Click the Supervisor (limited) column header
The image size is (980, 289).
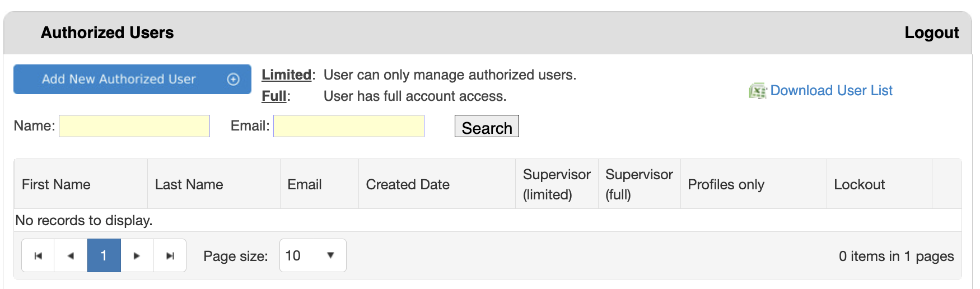point(557,184)
